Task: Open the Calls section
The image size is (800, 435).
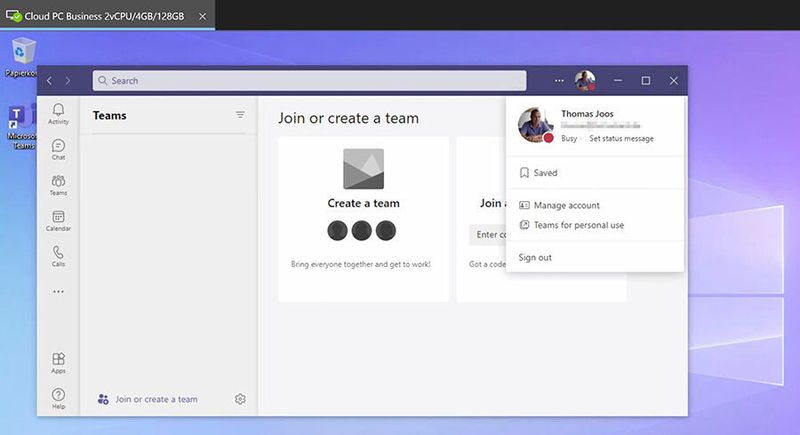Action: click(58, 256)
